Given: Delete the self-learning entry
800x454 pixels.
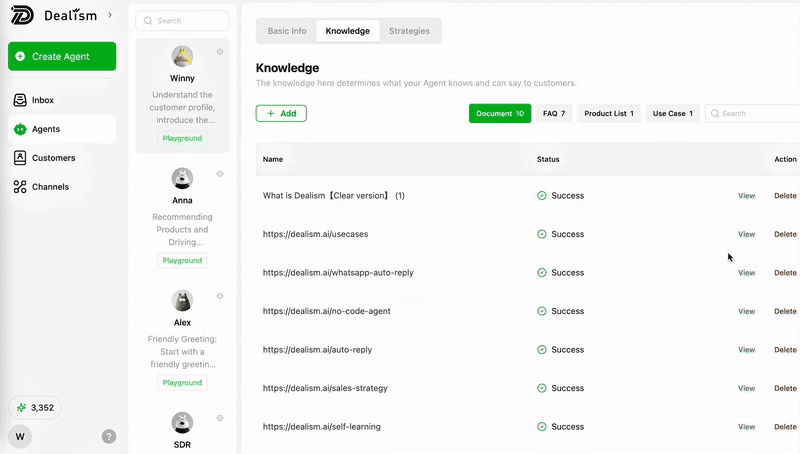Looking at the screenshot, I should [785, 427].
